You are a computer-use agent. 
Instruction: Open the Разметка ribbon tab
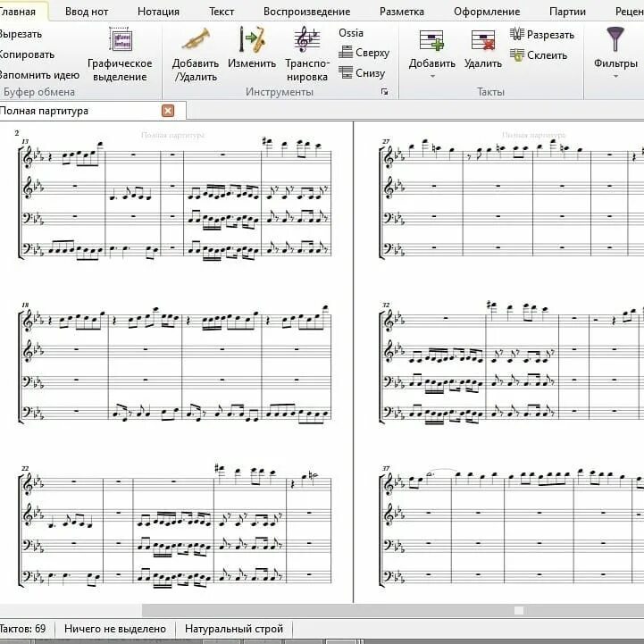[x=402, y=12]
